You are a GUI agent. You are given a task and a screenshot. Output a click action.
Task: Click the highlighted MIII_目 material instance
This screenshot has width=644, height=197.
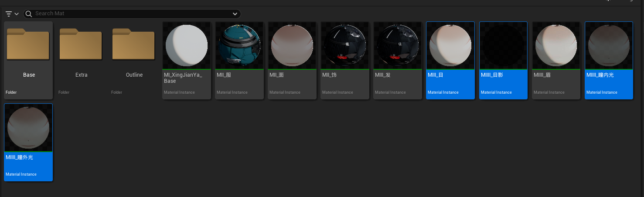(x=450, y=46)
